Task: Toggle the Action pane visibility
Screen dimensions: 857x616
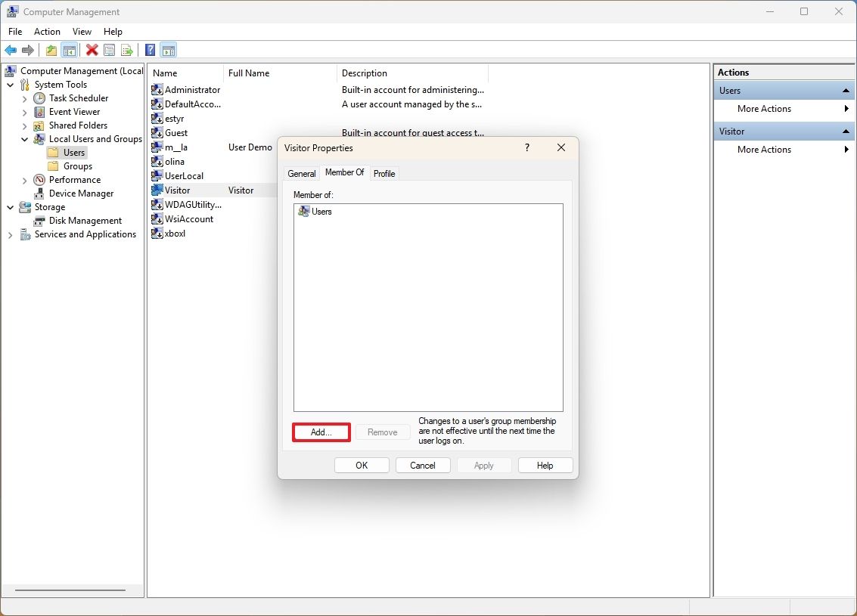Action: tap(168, 50)
